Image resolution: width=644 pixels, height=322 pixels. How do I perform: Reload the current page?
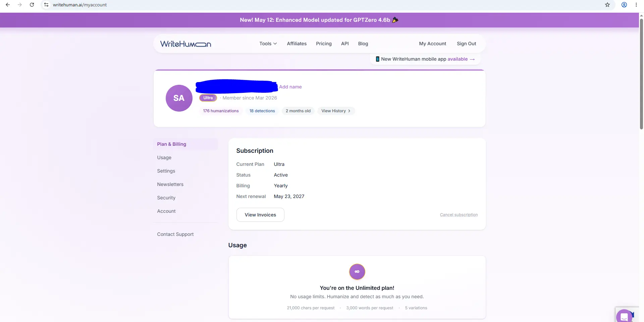point(32,5)
